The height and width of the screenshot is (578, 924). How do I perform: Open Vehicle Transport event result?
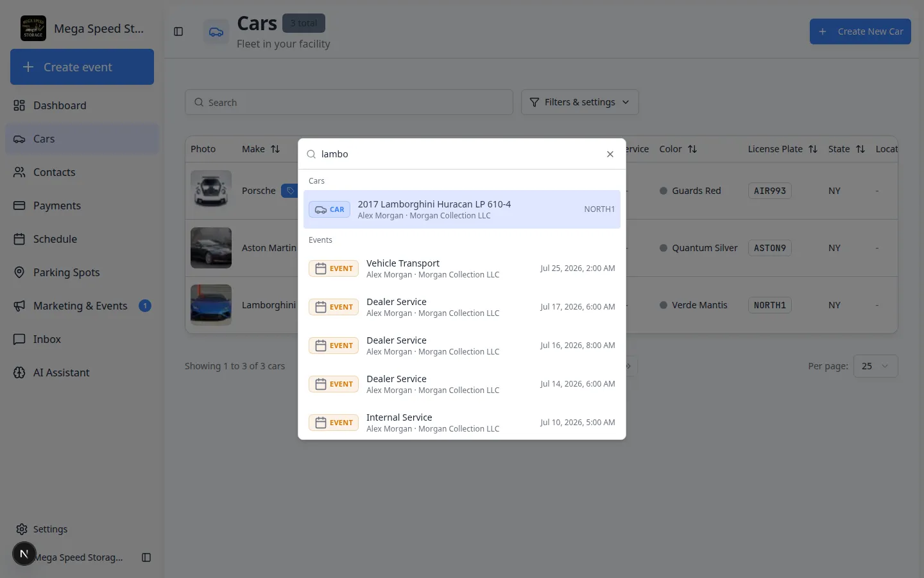(x=462, y=268)
